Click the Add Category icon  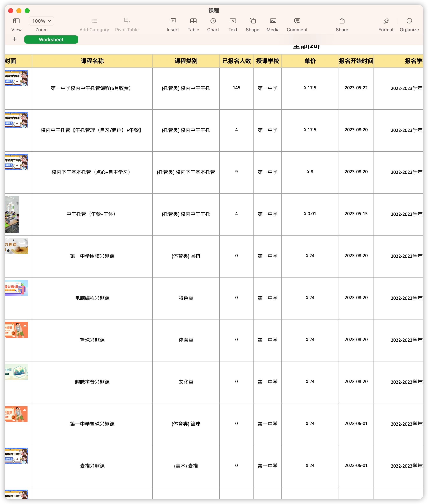pyautogui.click(x=94, y=21)
